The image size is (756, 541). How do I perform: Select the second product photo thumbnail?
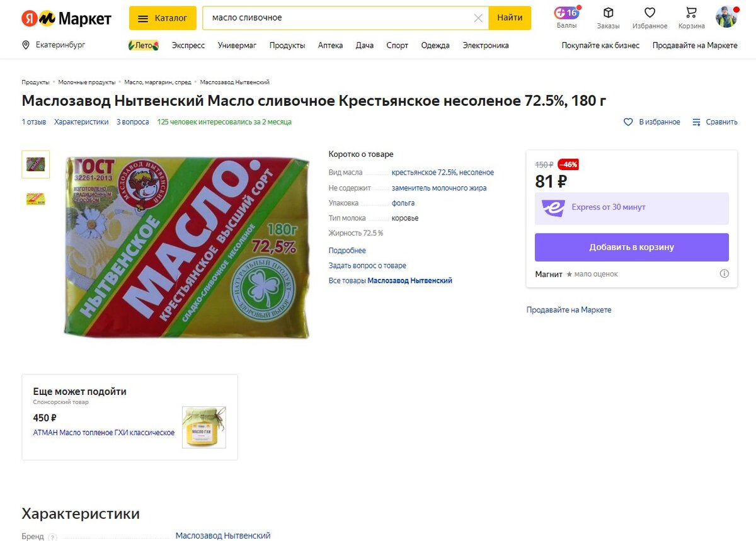click(35, 199)
